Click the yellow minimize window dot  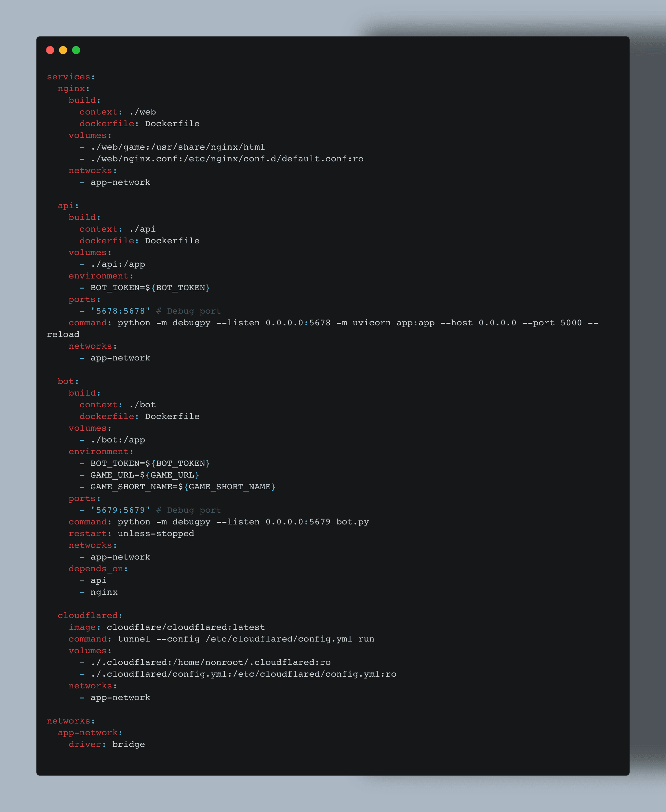click(63, 50)
